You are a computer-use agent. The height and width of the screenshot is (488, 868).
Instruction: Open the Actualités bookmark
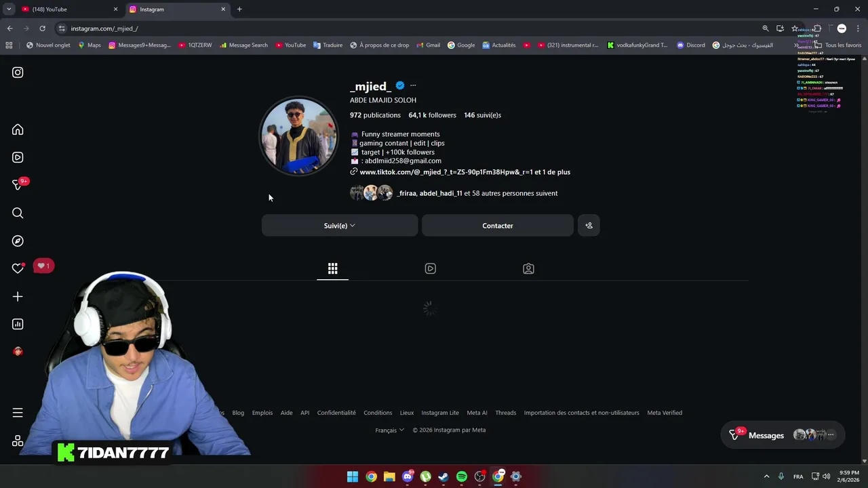(499, 45)
